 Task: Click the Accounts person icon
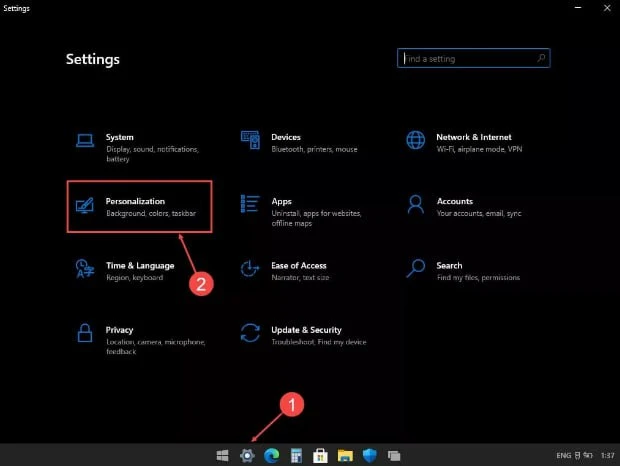tap(416, 204)
